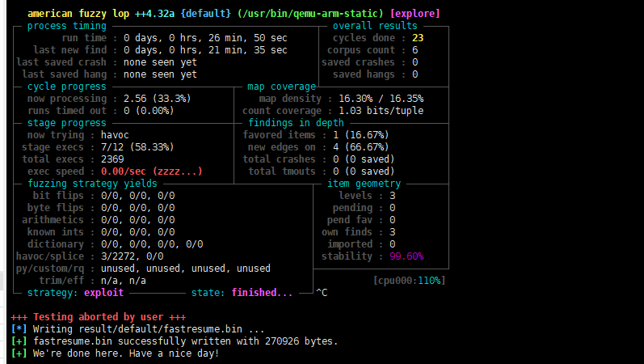Select the saved crashes value '0'
Viewport: 644px width, 364px height.
tap(415, 62)
